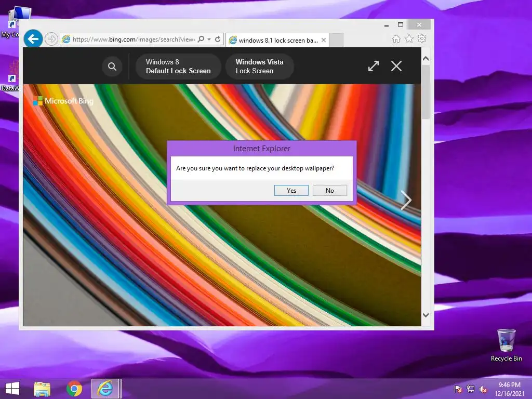Choose 'Windows Vista Lock Screen' suggestion
532x399 pixels.
coord(260,66)
